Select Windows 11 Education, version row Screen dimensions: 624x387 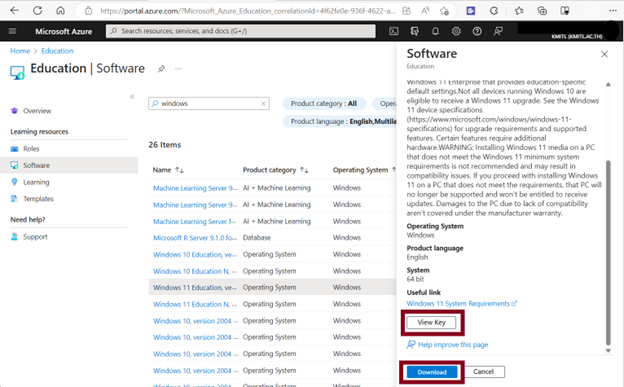(272, 287)
